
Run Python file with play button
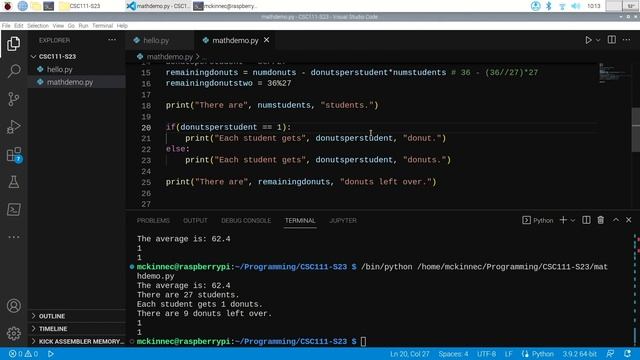click(588, 40)
